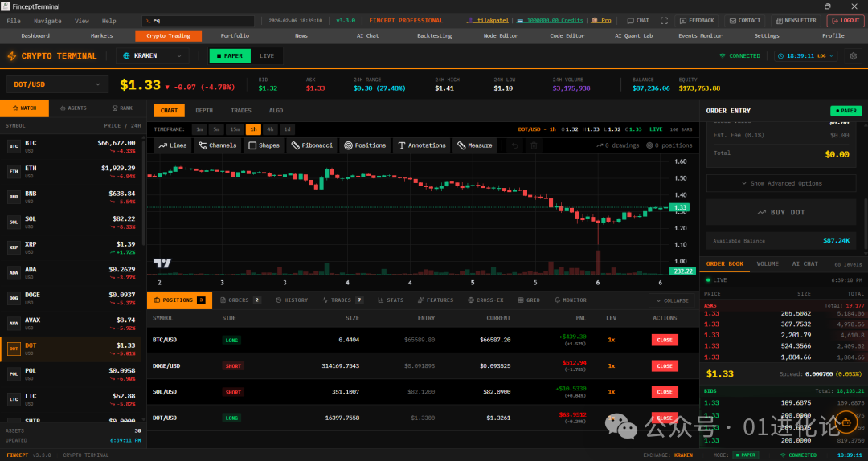Image resolution: width=868 pixels, height=461 pixels.
Task: Switch to the DEPTH chart tab
Action: 203,111
